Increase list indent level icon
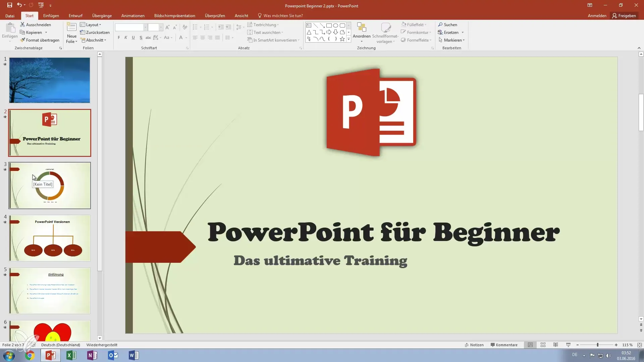The width and height of the screenshot is (644, 362). pos(228,27)
